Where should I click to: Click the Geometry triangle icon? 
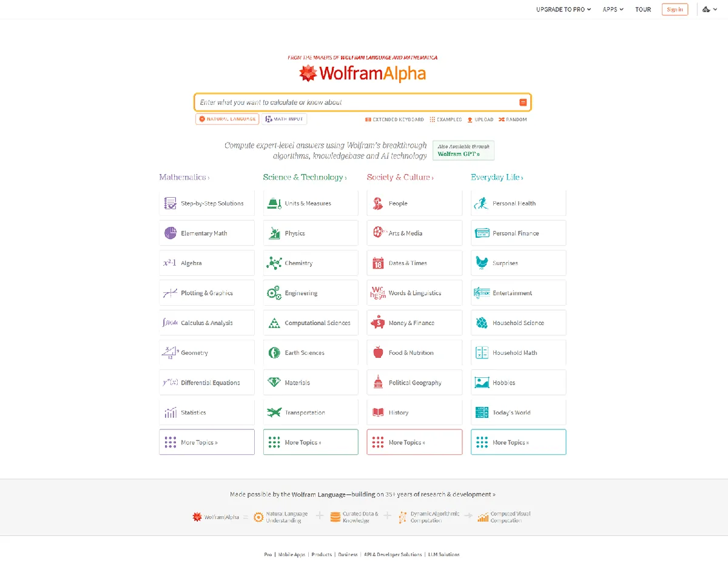point(170,352)
